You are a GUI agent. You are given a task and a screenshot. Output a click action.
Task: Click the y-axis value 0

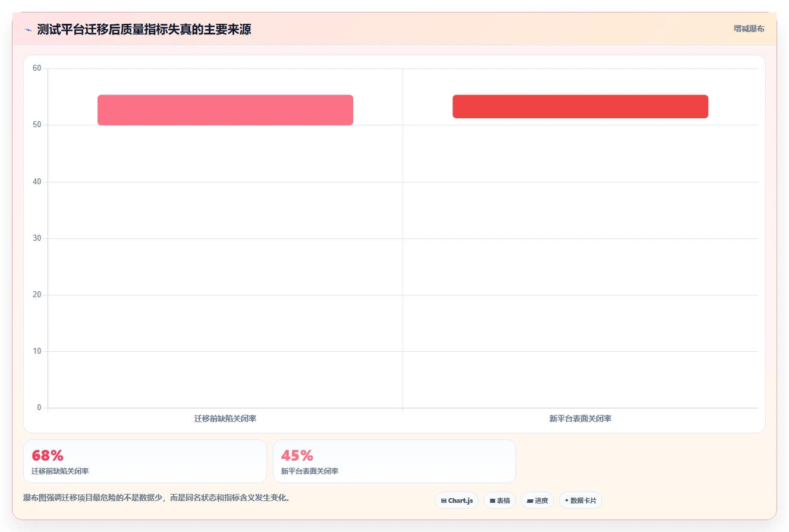(39, 407)
